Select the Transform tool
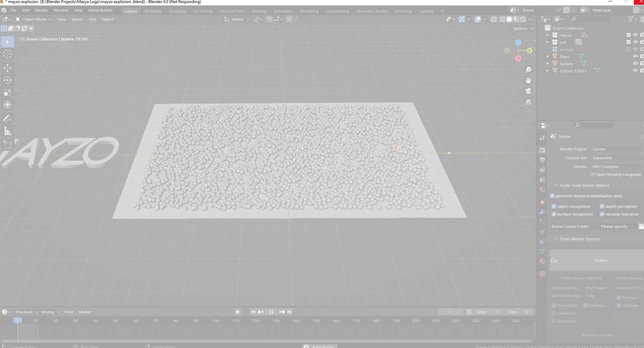644x348 pixels. click(8, 105)
